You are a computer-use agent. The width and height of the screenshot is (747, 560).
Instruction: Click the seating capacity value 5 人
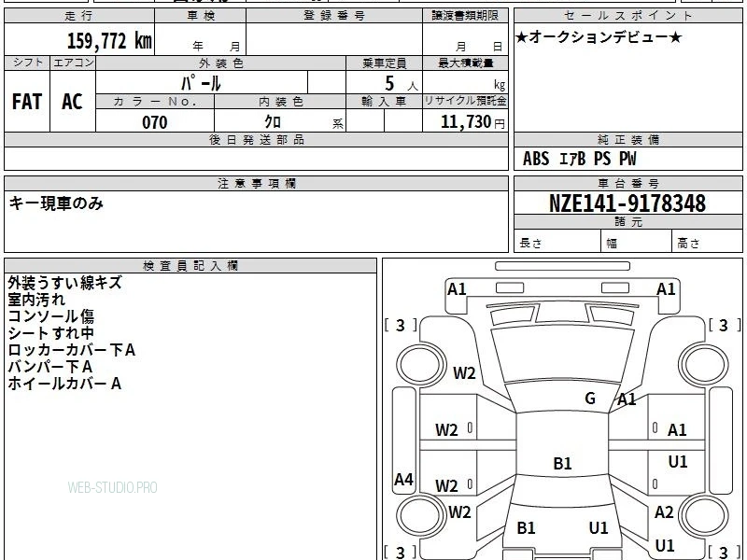tap(402, 84)
